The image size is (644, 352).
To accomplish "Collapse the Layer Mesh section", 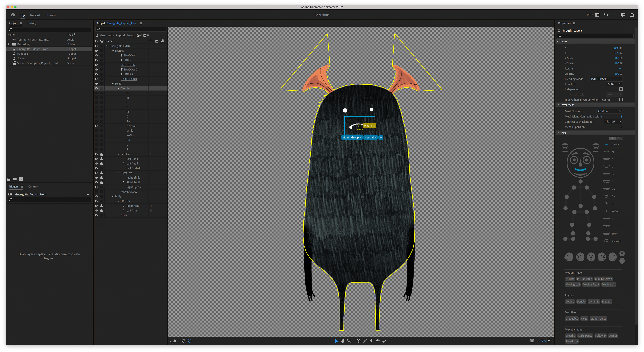I will coord(558,105).
